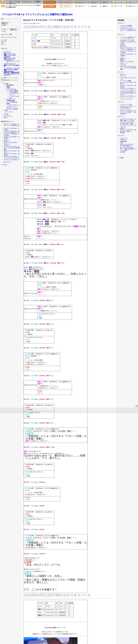Open 直轄@雀荘 最強雀鬼決定戦 link
The image size is (138, 644).
11,72
